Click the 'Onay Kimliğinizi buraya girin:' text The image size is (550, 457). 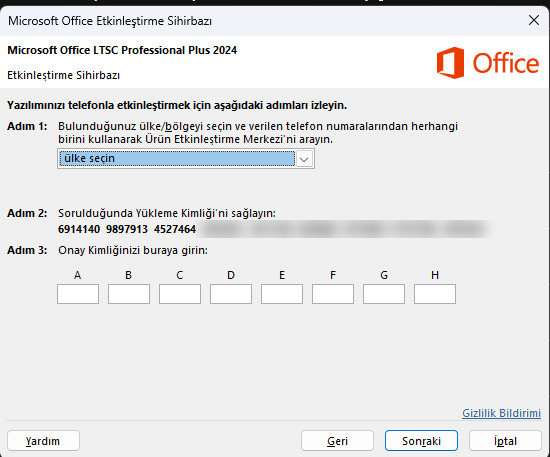coord(133,250)
